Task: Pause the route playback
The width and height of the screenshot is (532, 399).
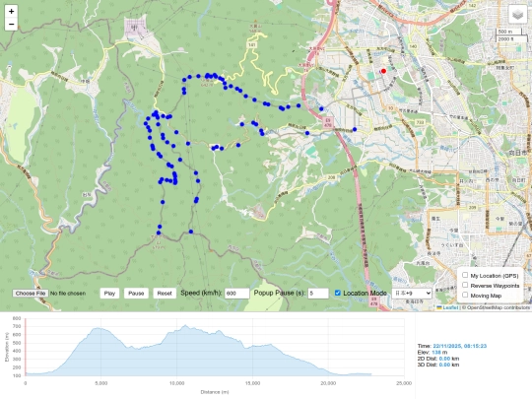Action: (x=136, y=294)
